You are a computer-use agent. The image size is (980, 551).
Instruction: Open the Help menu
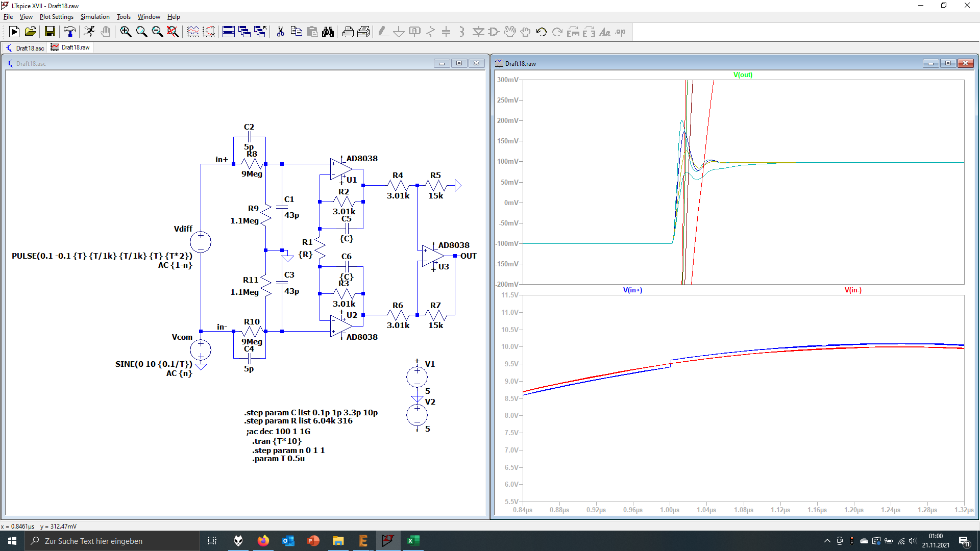pos(174,17)
